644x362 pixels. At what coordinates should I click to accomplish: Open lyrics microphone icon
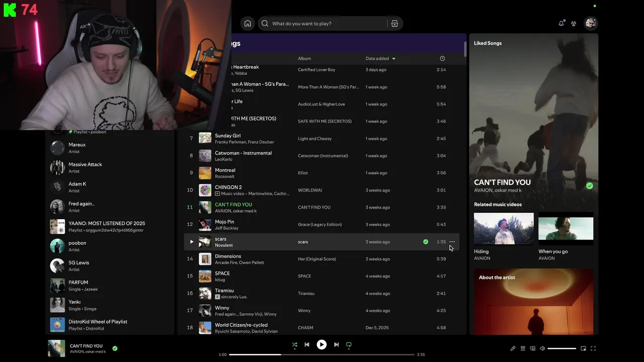(x=513, y=348)
